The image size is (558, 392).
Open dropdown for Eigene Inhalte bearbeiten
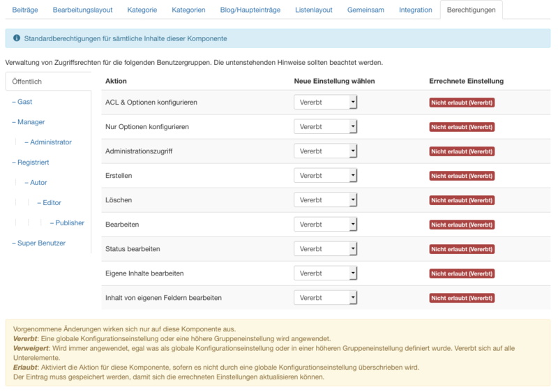pos(325,273)
